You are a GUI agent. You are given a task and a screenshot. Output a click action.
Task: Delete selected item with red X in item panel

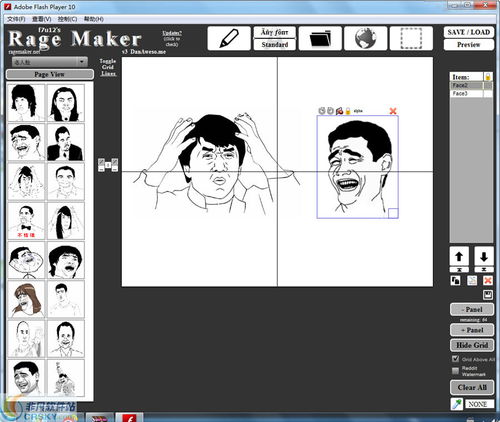pos(488,280)
